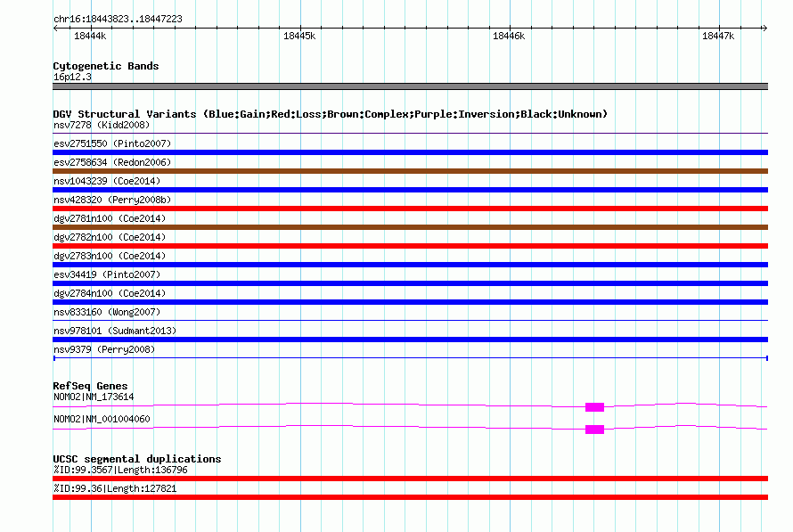Open variant label esv2758634 (Redon2006)
Image resolution: width=793 pixels, height=532 pixels.
112,162
